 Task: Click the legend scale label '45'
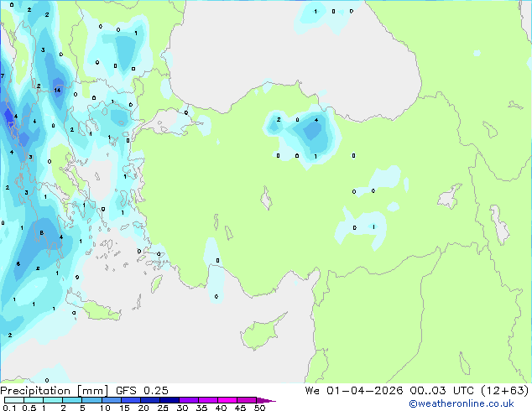pyautogui.click(x=240, y=408)
